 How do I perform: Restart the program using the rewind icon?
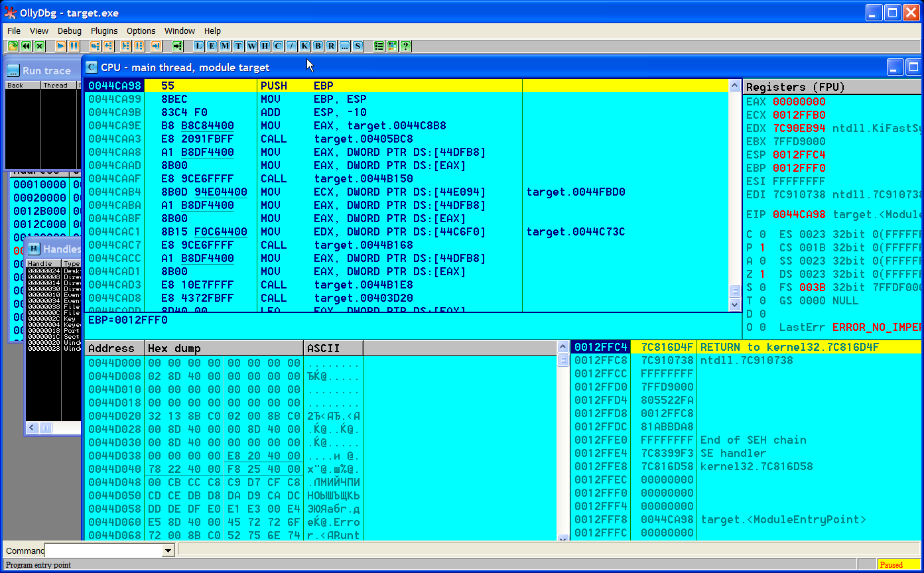(x=26, y=46)
